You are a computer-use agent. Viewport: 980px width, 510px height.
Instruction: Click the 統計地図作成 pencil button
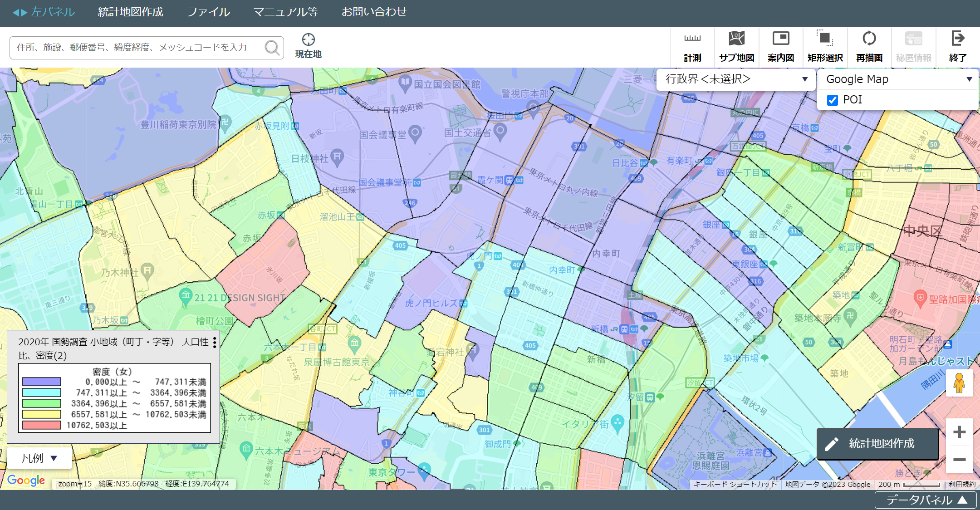pyautogui.click(x=877, y=443)
